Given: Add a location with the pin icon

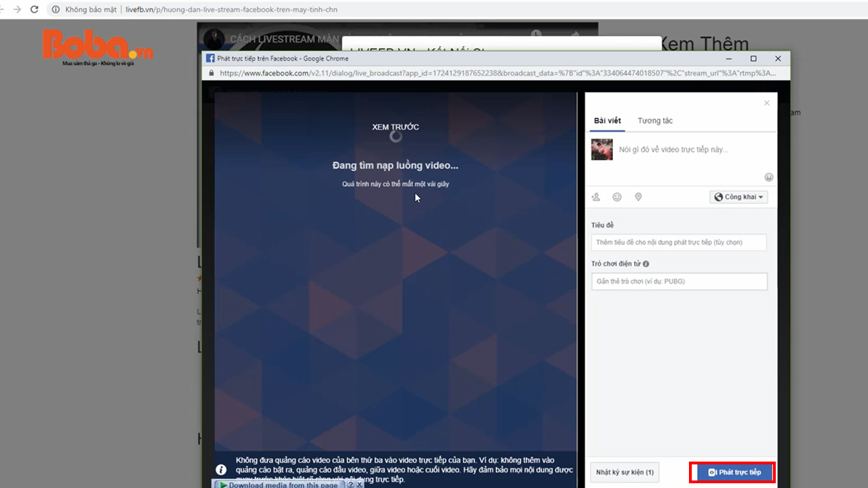Looking at the screenshot, I should 638,197.
